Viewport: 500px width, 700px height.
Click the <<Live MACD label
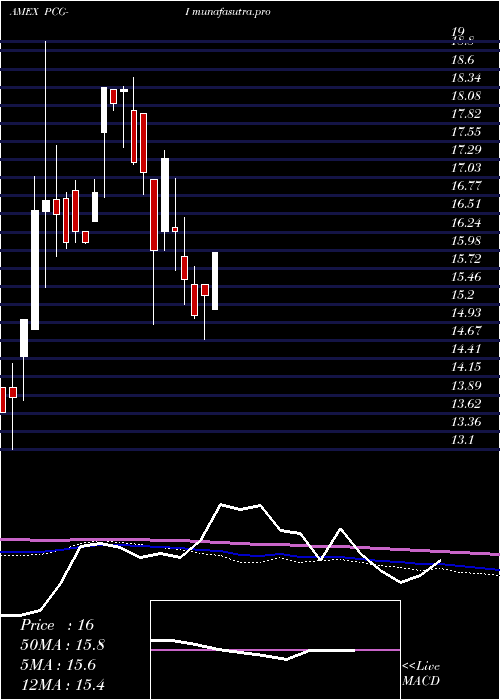[421, 674]
